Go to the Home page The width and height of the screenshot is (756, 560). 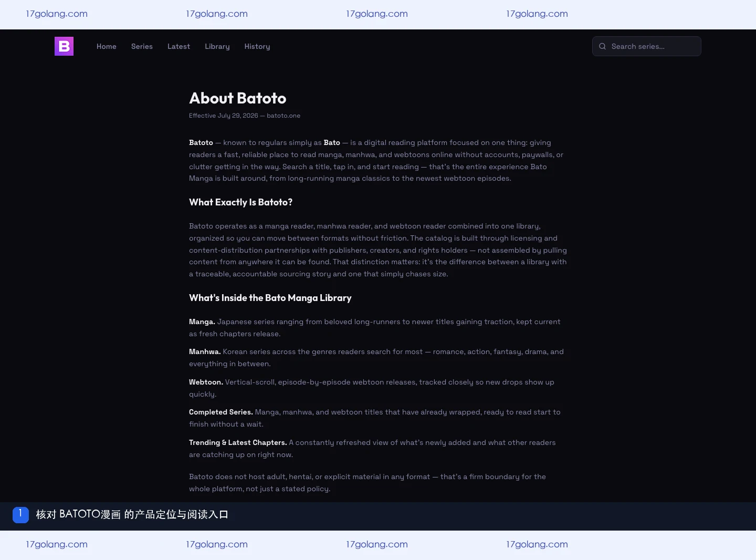107,46
